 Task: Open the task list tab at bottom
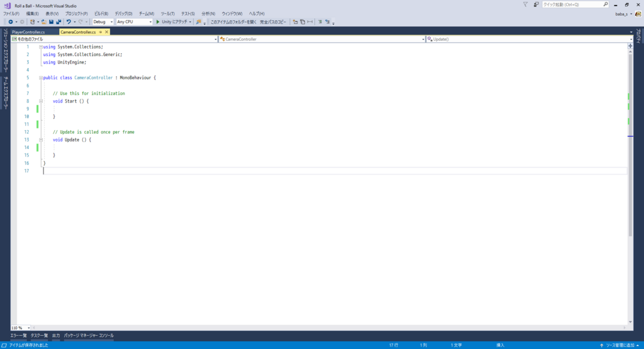tap(39, 336)
